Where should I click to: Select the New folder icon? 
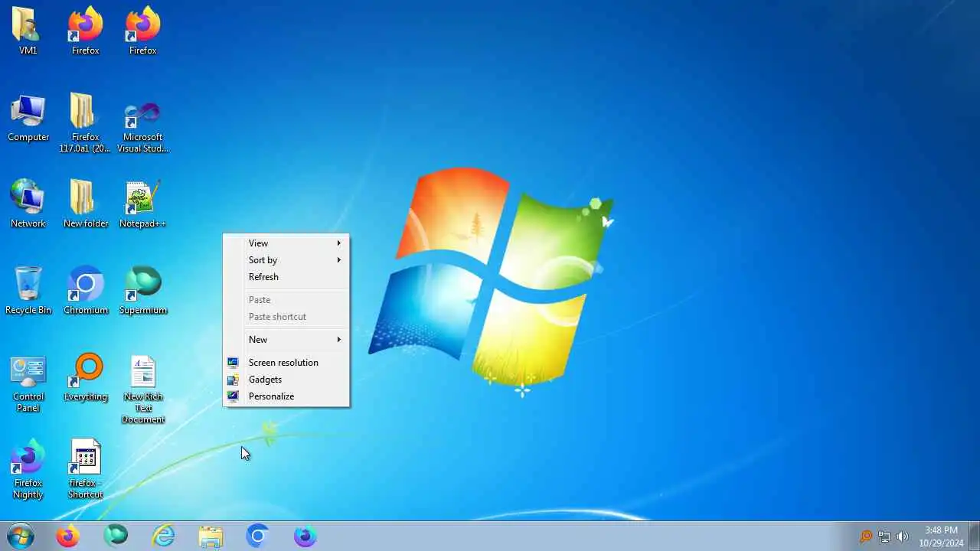pos(85,204)
